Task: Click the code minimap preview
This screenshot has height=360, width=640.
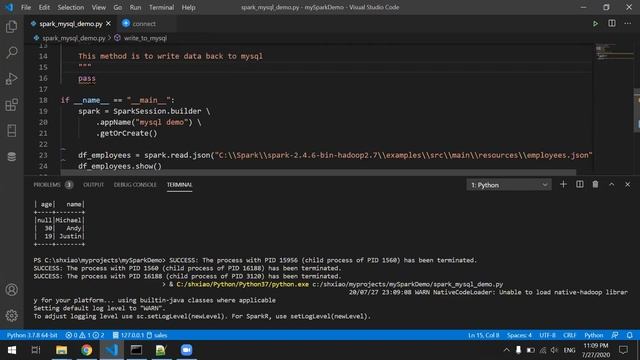Action: (x=614, y=52)
